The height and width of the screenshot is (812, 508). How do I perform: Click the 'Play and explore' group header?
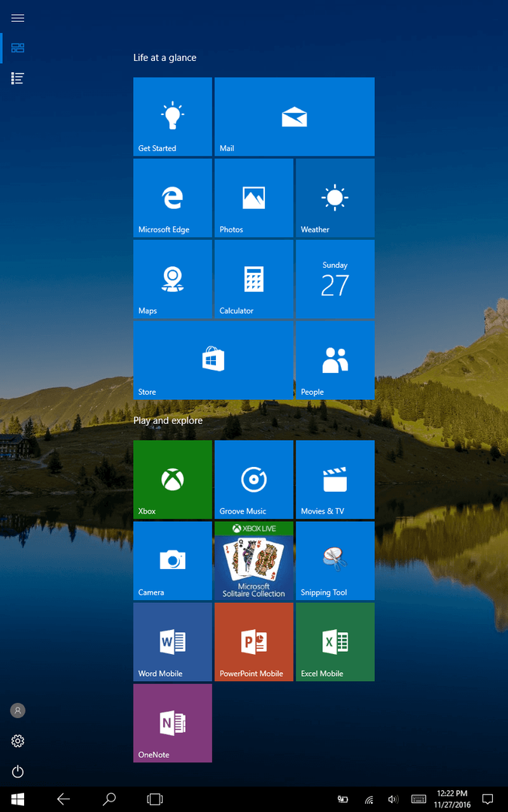pos(168,420)
